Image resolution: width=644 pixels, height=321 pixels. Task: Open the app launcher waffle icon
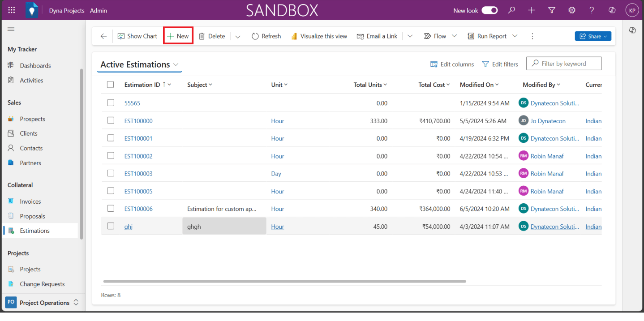12,10
